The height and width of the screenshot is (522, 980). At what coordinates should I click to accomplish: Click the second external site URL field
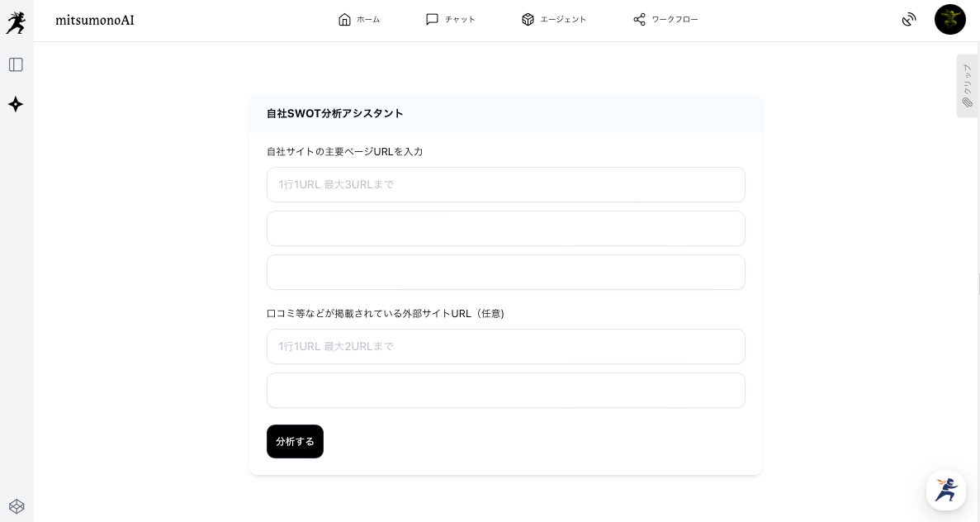[x=505, y=390]
